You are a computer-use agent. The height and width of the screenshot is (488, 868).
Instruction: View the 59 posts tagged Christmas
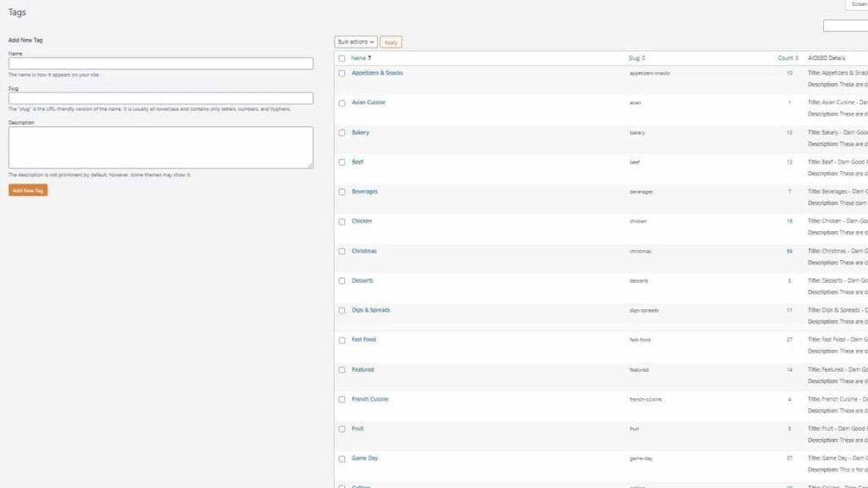pyautogui.click(x=788, y=252)
